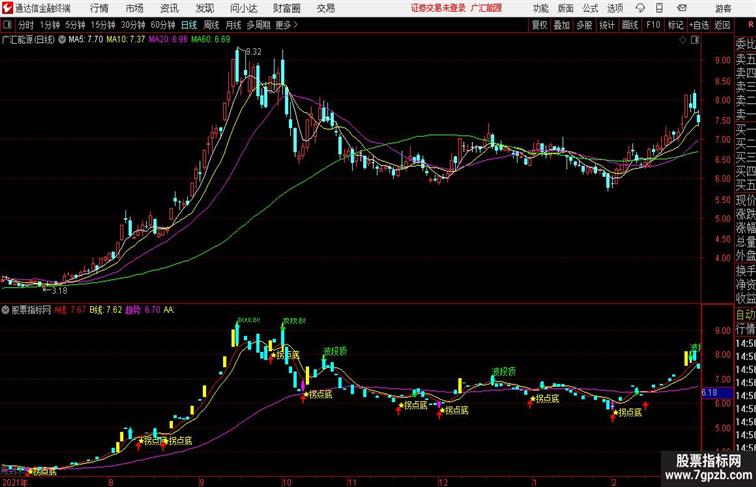This screenshot has width=756, height=487.
Task: Click the 叠加 overlay button
Action: tap(562, 25)
